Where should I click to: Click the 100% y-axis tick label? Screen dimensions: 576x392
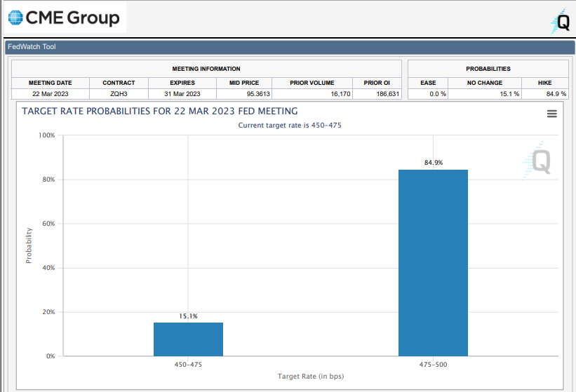click(46, 135)
